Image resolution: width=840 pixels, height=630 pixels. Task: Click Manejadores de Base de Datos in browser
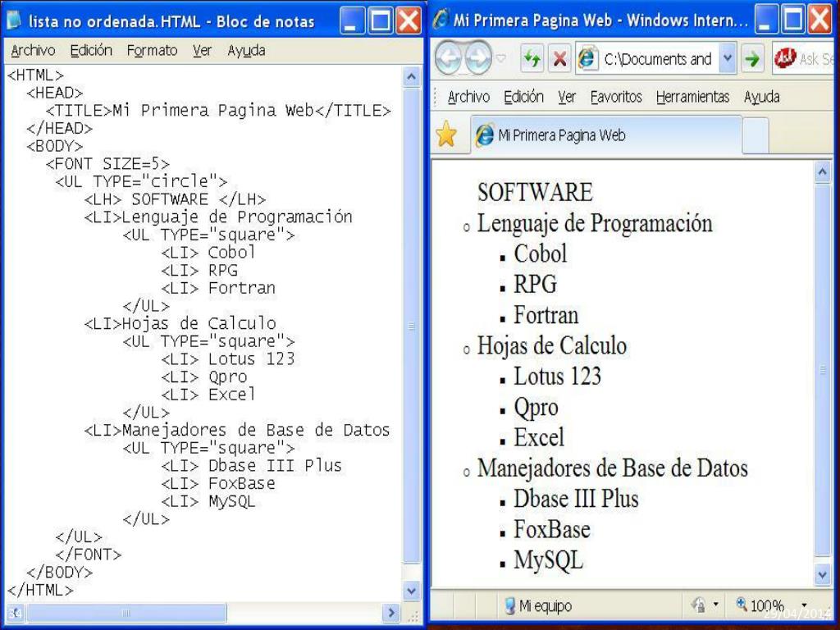(612, 468)
